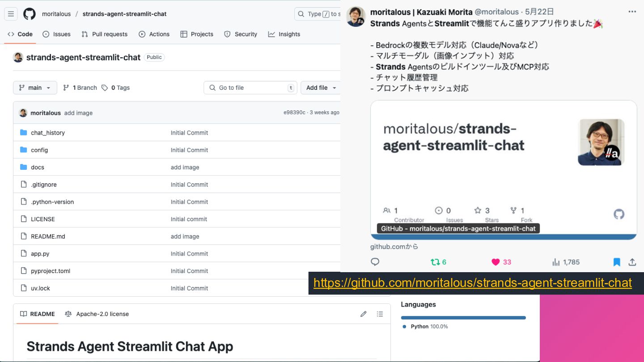
Task: Click the reply speech bubble icon
Action: click(x=375, y=262)
